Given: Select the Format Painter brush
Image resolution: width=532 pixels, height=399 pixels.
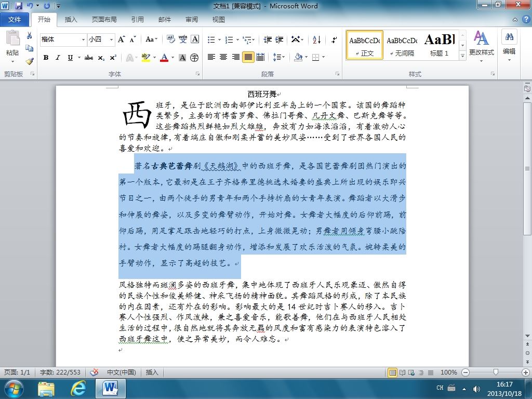Looking at the screenshot, I should [x=29, y=61].
